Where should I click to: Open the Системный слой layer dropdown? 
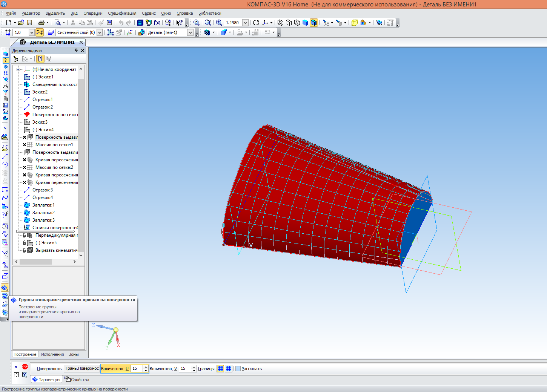100,32
